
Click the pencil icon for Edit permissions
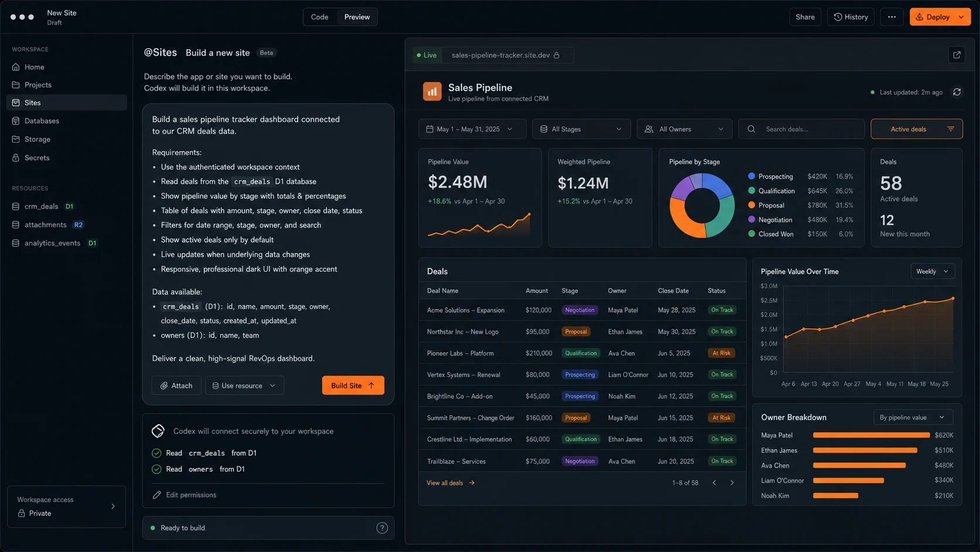156,495
